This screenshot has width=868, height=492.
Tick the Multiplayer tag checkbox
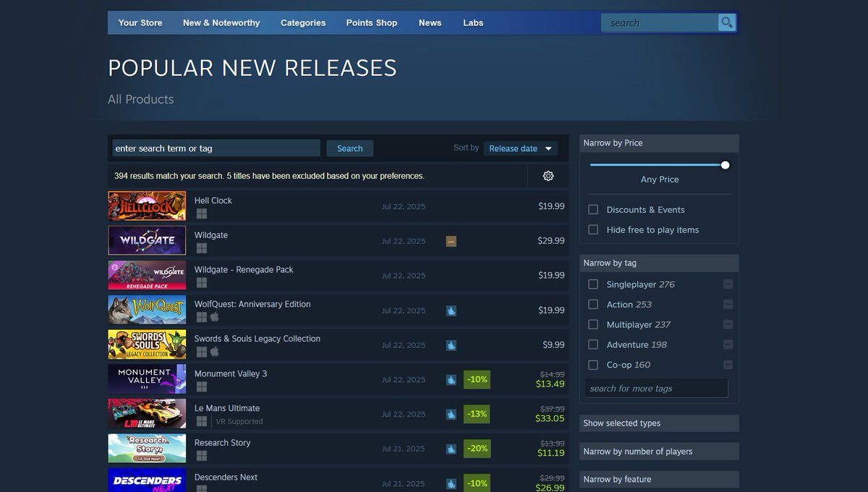coord(593,324)
